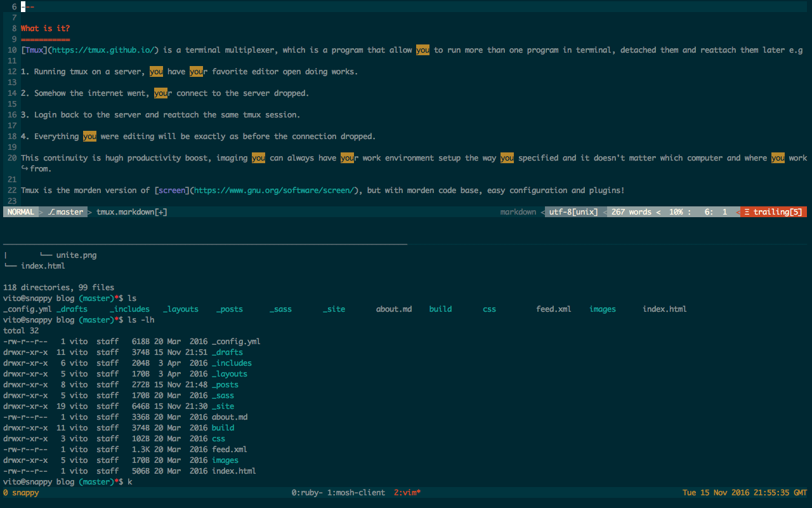This screenshot has height=508, width=812.
Task: Click the date and time in the tmux status bar
Action: tap(745, 493)
